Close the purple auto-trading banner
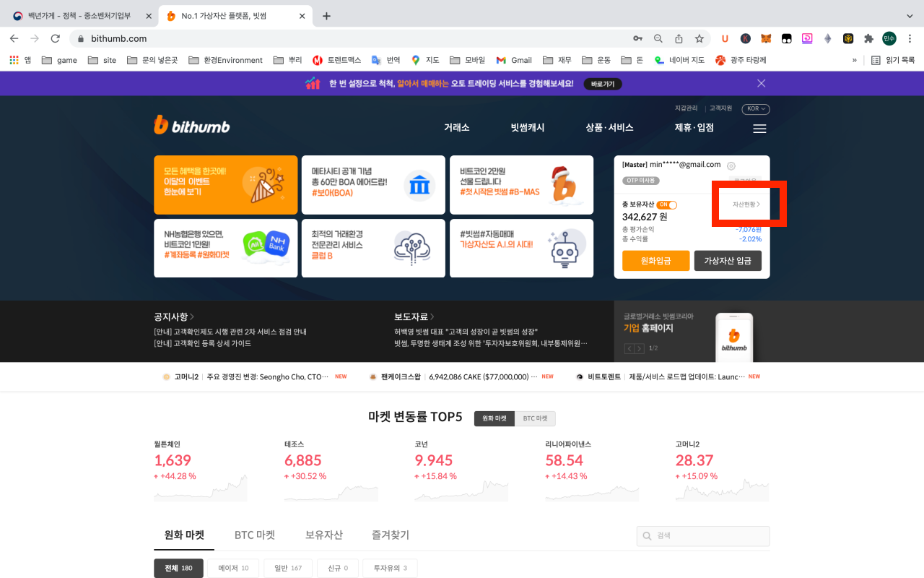 coord(761,83)
